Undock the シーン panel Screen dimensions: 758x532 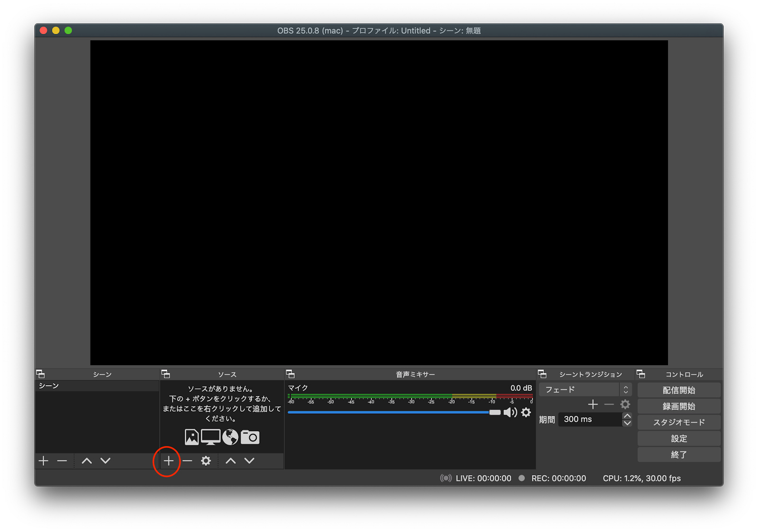pyautogui.click(x=41, y=374)
